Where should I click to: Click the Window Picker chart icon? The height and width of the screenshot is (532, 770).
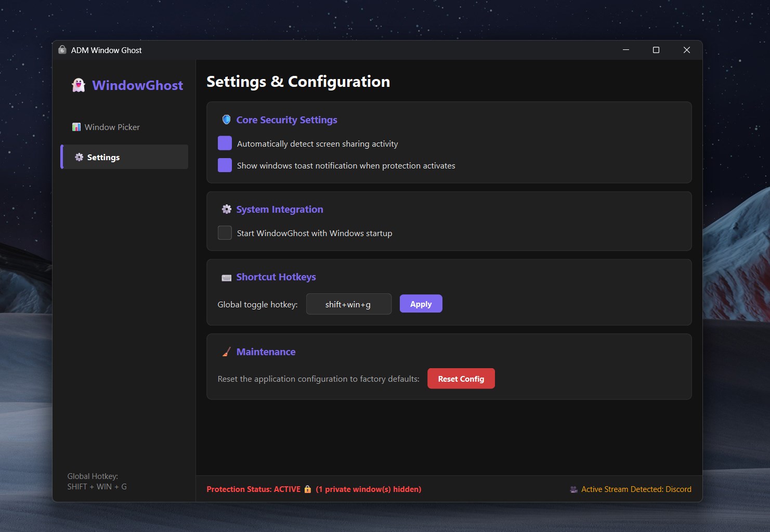pos(76,127)
